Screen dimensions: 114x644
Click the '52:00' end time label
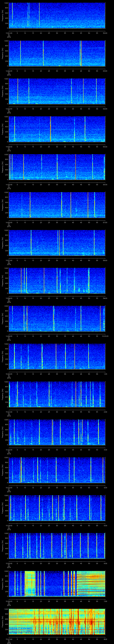tap(105, 33)
